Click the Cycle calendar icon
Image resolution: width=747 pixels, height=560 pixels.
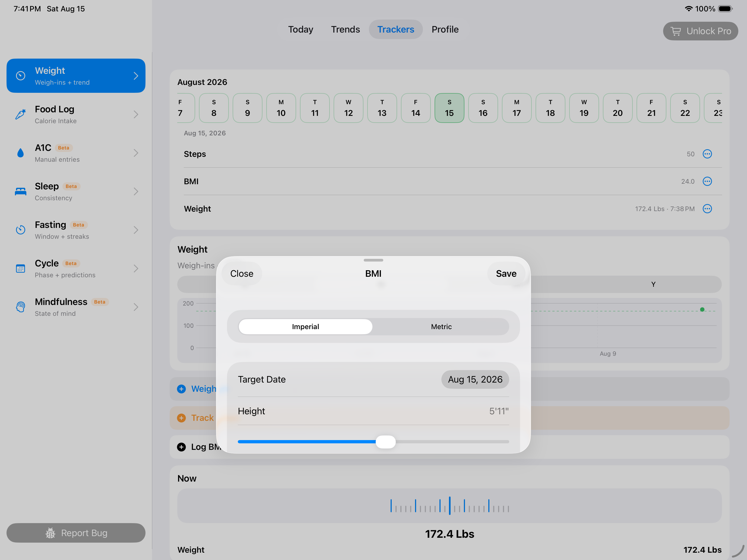click(x=21, y=268)
